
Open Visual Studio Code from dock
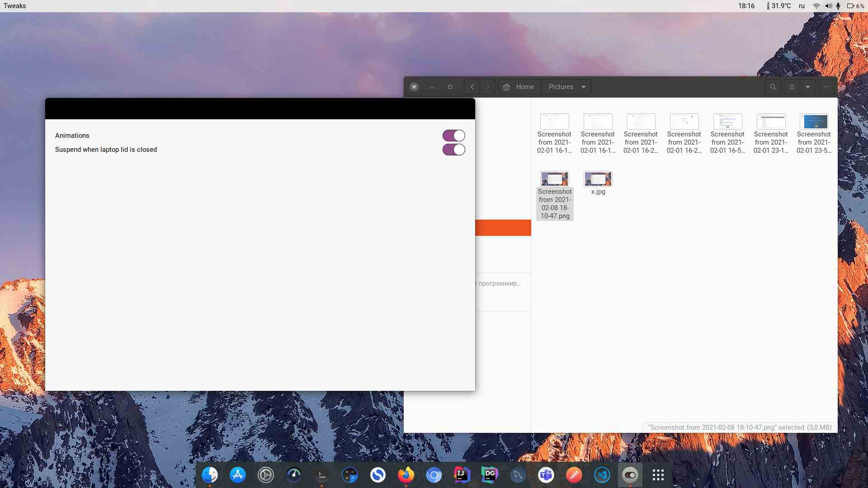tap(602, 475)
